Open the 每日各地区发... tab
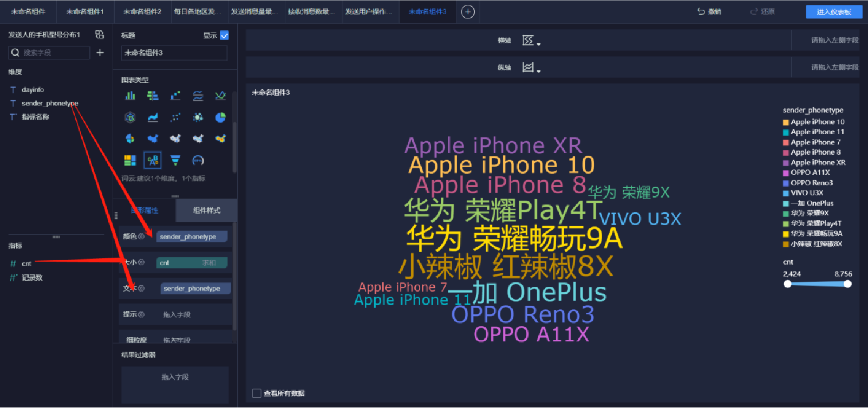The height and width of the screenshot is (408, 868). tap(199, 11)
